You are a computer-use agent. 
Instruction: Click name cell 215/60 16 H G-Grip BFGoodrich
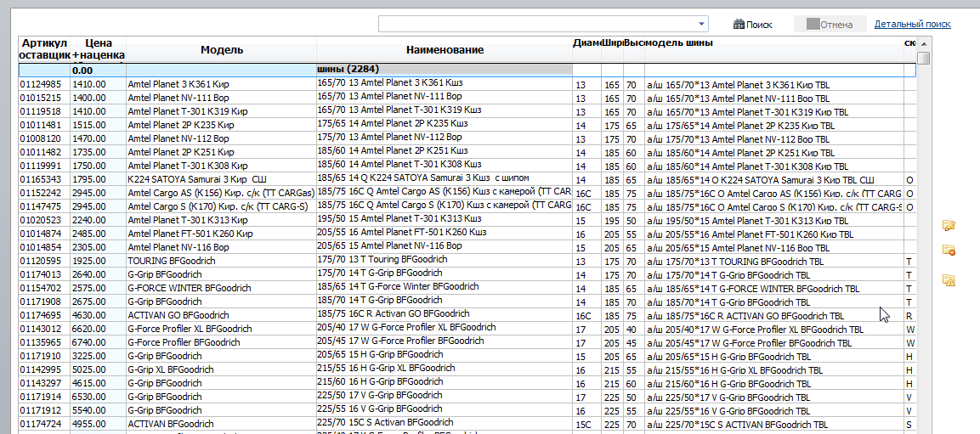445,382
